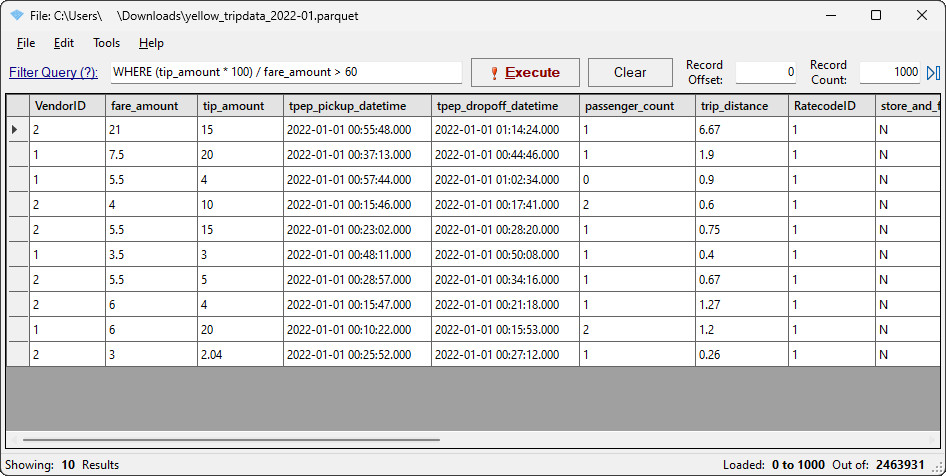
Task: Click the trip_distance column header
Action: (x=741, y=106)
